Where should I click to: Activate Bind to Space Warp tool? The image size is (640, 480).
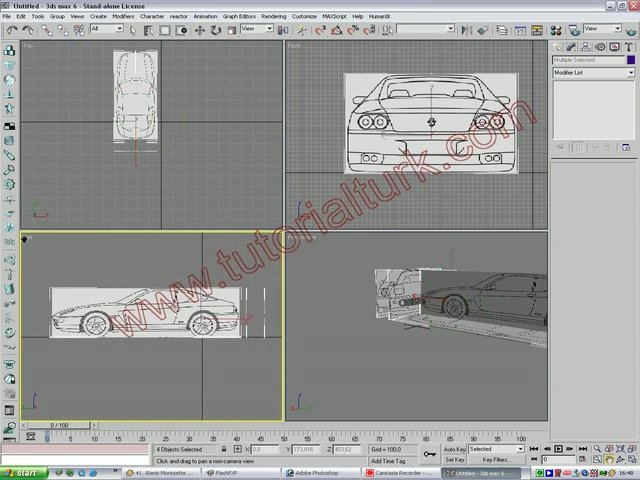(x=79, y=30)
